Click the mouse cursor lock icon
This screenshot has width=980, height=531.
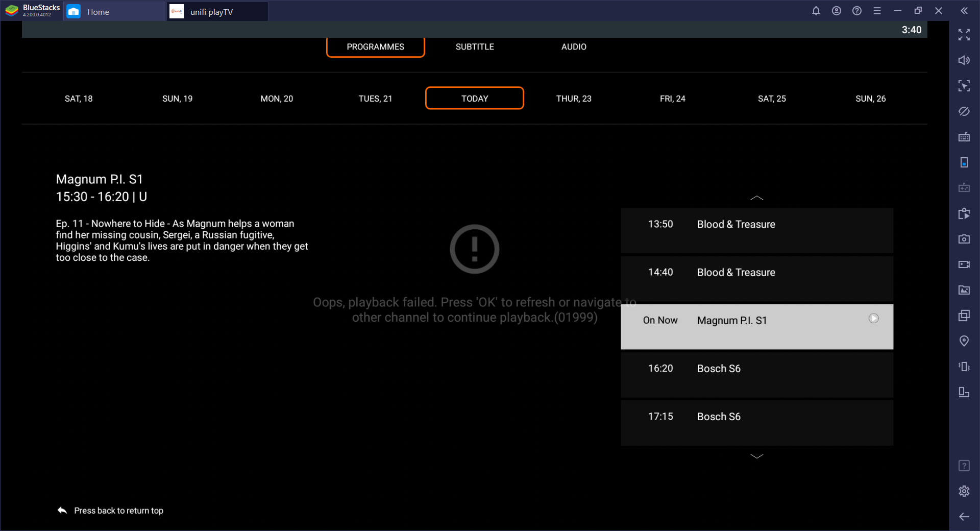click(964, 86)
